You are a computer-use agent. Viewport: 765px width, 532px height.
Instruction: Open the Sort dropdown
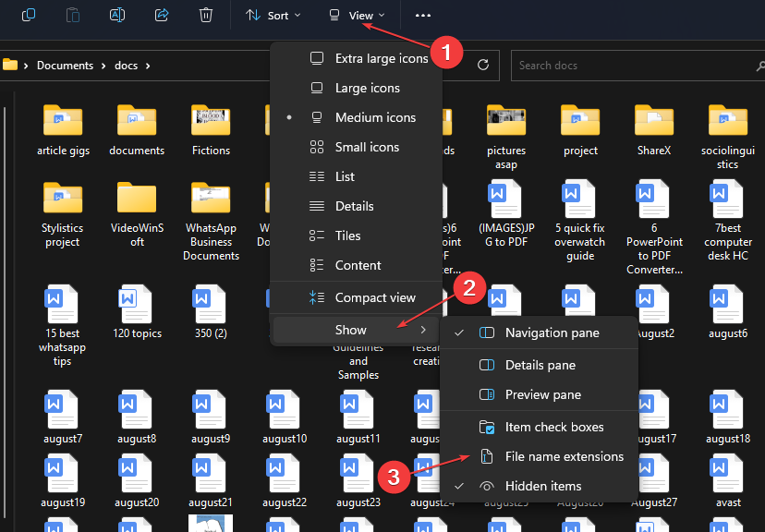(x=273, y=15)
